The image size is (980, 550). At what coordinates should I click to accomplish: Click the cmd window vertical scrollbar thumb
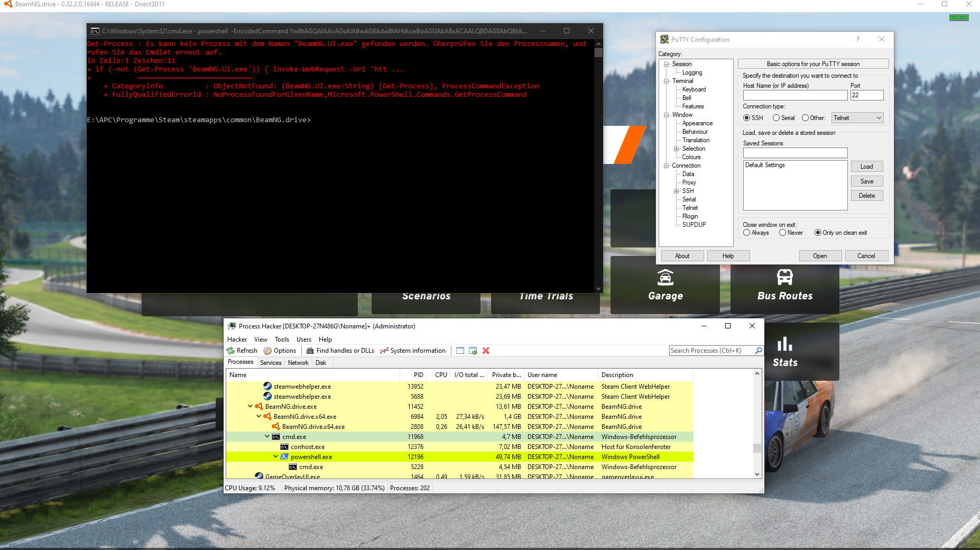pyautogui.click(x=598, y=53)
